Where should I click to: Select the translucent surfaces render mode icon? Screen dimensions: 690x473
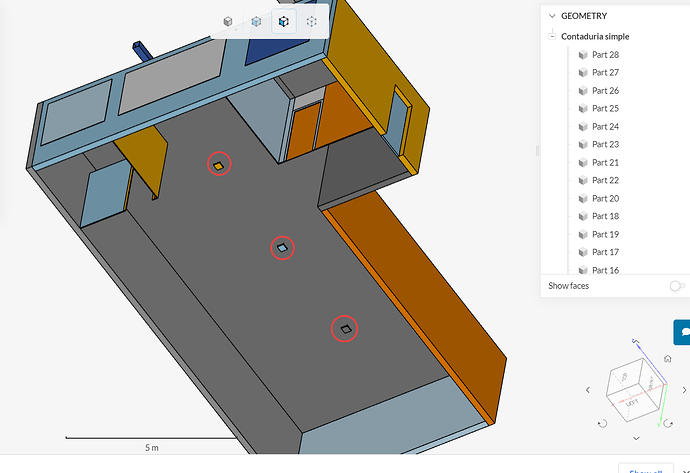[256, 21]
